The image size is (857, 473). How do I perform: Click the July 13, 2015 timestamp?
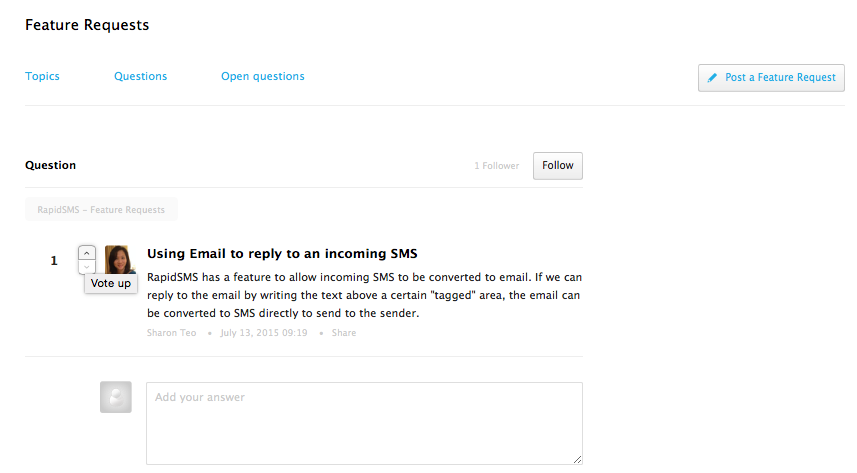pyautogui.click(x=264, y=332)
